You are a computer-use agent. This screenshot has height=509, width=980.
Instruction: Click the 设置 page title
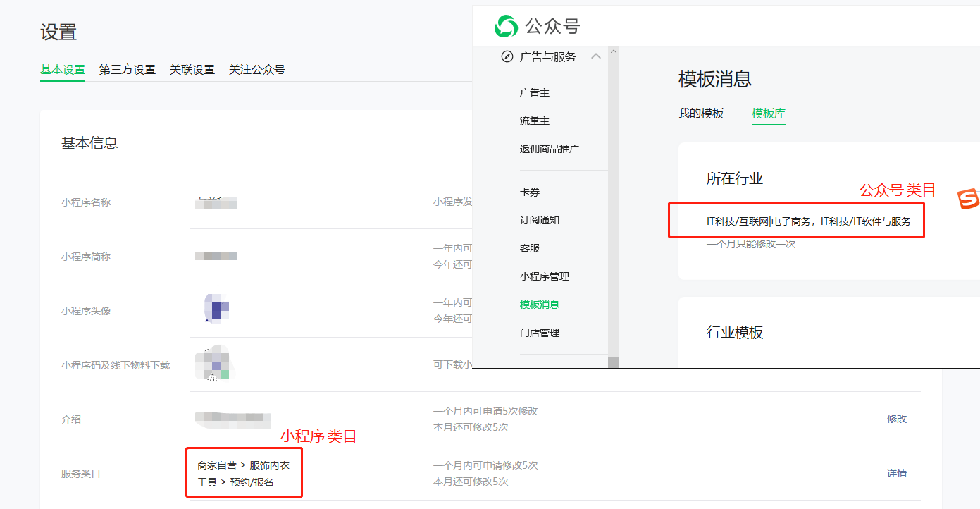tap(58, 32)
